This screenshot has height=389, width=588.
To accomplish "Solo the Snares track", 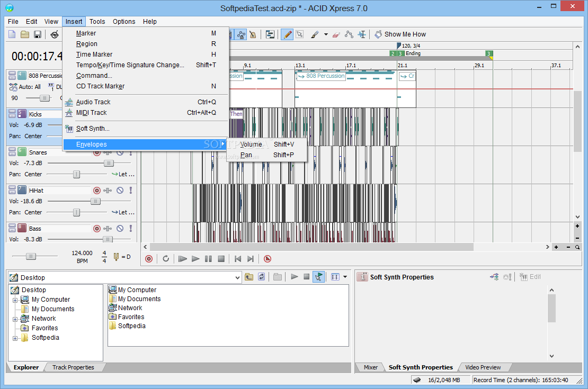I will [x=131, y=152].
